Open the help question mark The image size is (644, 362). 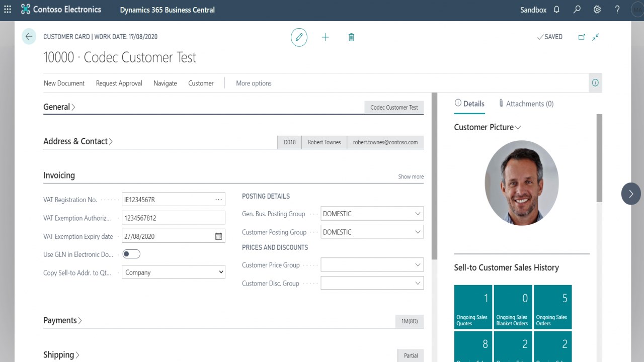pos(617,10)
